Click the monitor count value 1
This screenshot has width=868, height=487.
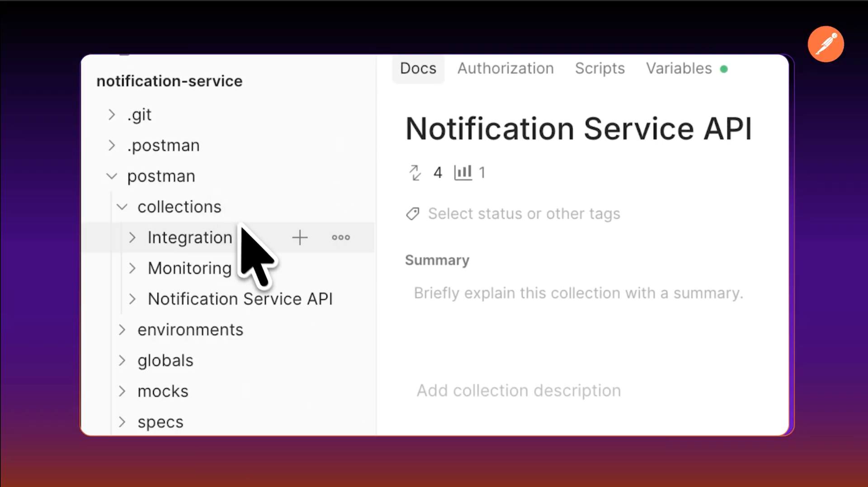click(482, 172)
